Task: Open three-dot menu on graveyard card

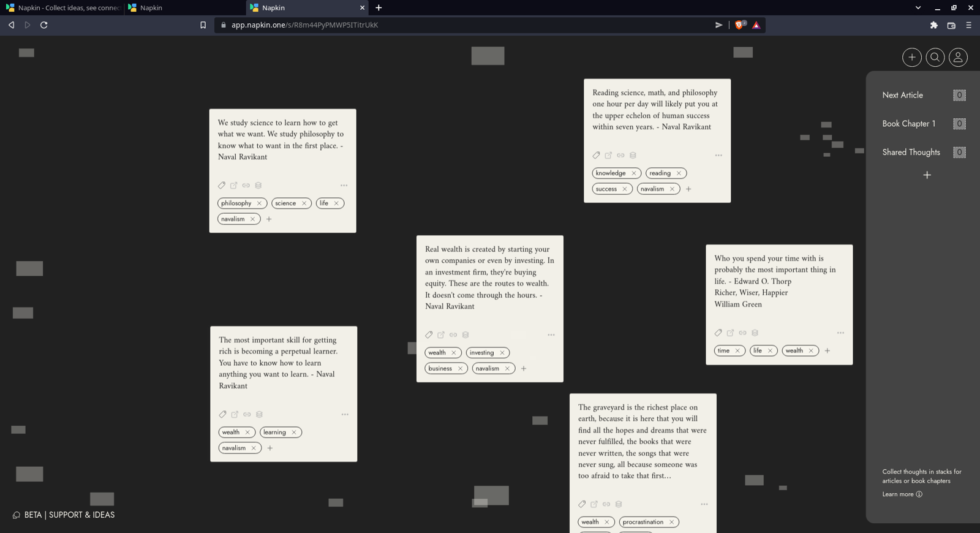Action: [x=704, y=504]
